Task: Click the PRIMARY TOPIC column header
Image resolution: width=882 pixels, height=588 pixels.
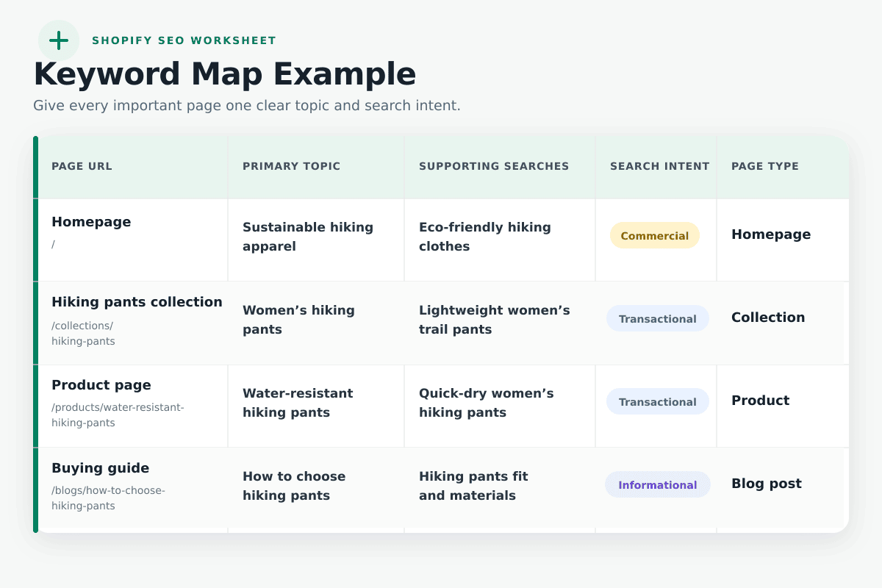Action: click(292, 166)
